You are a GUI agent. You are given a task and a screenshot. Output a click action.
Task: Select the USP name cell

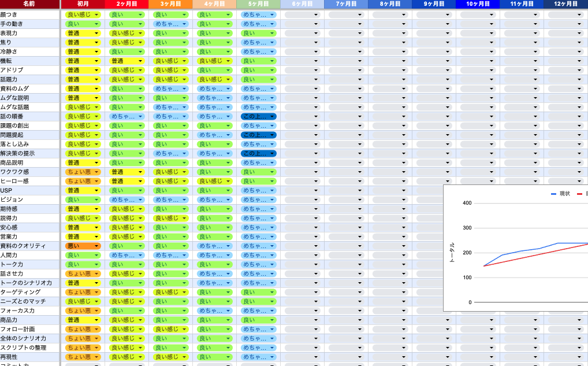coord(29,190)
